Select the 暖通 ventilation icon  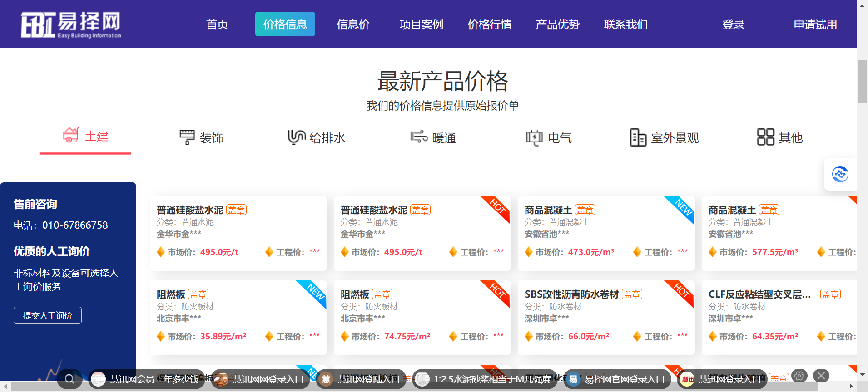click(x=419, y=137)
